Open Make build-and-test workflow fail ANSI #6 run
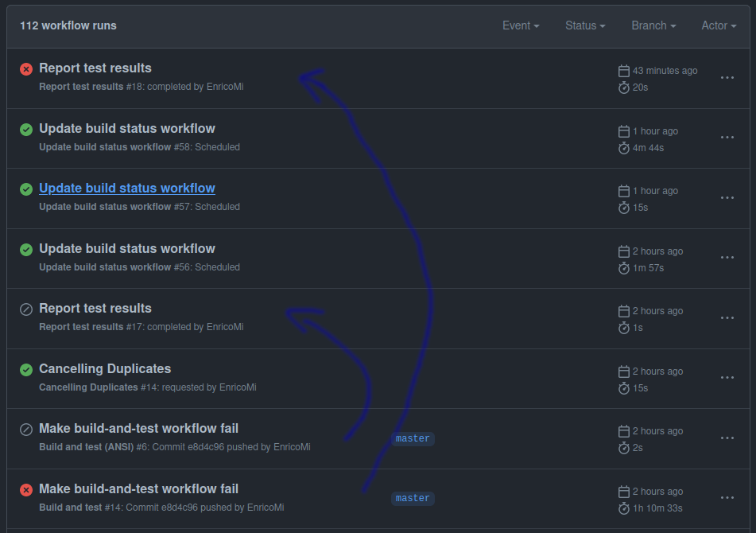Image resolution: width=756 pixels, height=533 pixels. [138, 428]
